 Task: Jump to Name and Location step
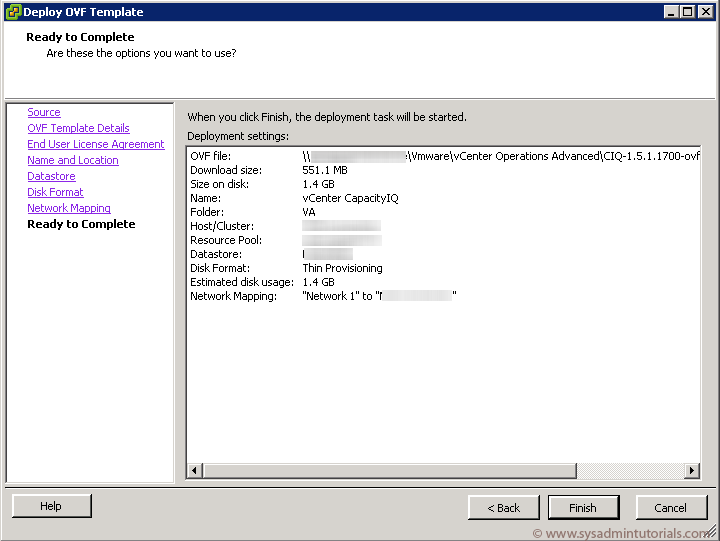click(x=73, y=160)
